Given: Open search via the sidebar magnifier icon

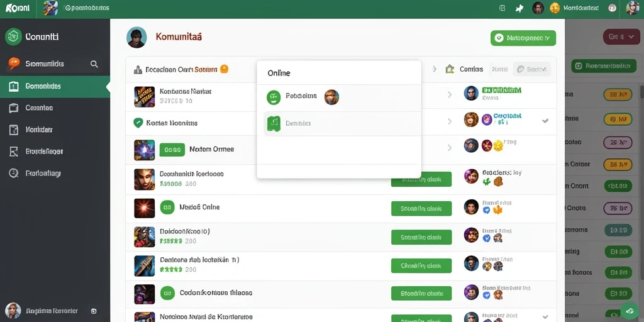Looking at the screenshot, I should [x=94, y=64].
